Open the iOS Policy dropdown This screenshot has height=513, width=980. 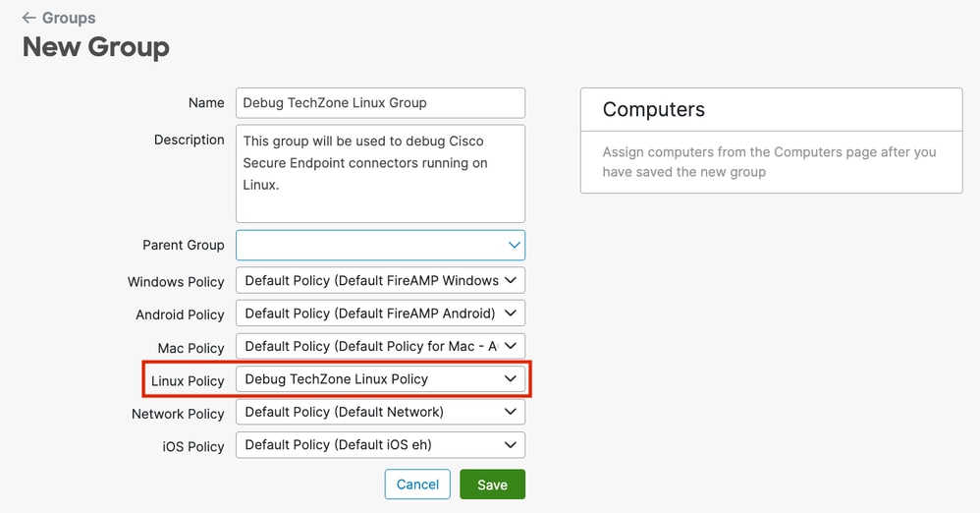(x=380, y=445)
